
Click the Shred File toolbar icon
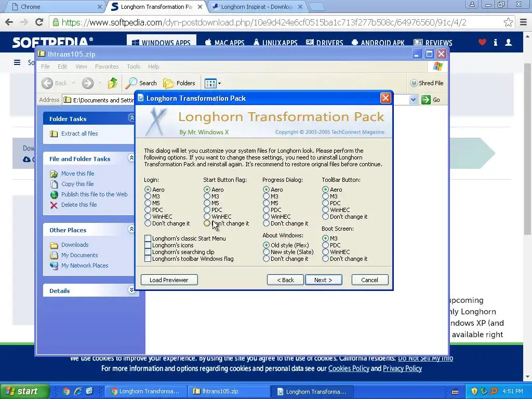pyautogui.click(x=427, y=83)
